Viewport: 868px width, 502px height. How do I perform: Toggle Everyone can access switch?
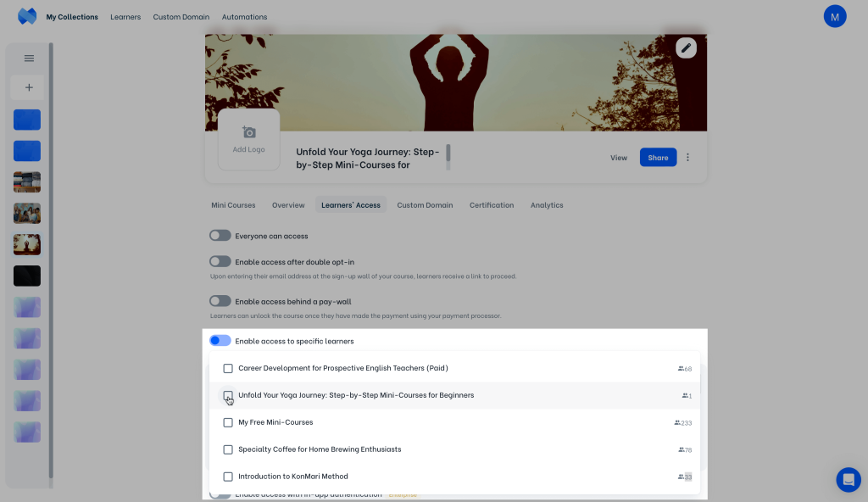click(x=220, y=236)
